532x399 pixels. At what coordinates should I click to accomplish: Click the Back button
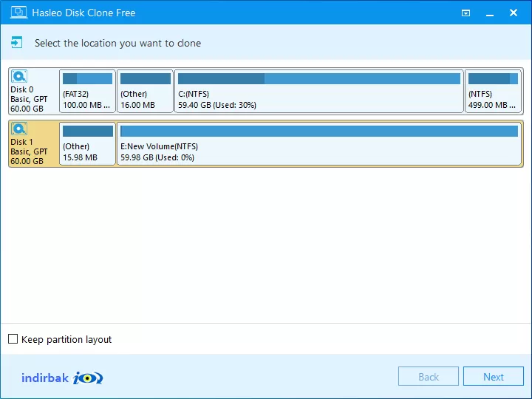tap(428, 376)
